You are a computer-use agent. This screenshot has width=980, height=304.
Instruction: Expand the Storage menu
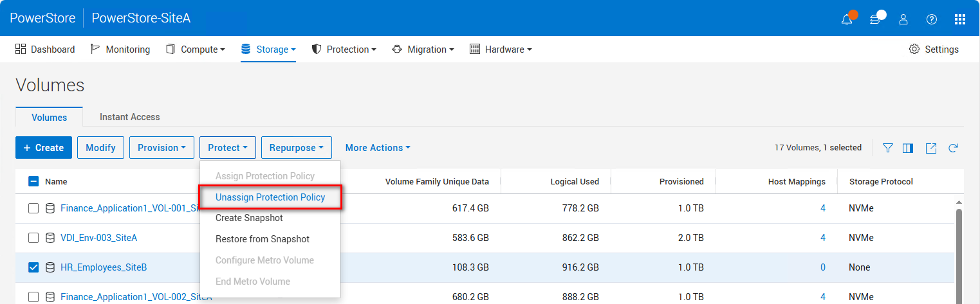click(268, 49)
